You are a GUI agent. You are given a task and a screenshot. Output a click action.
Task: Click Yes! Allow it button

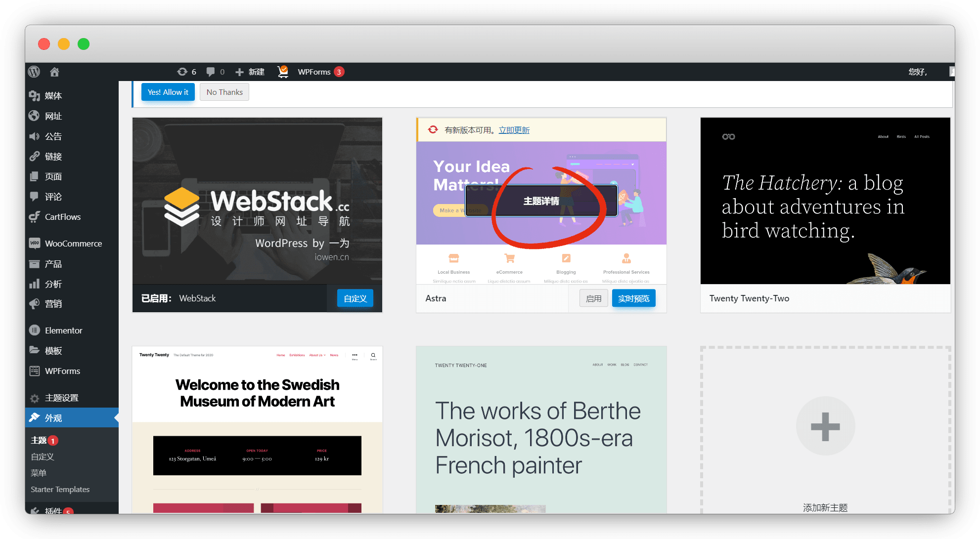[168, 92]
